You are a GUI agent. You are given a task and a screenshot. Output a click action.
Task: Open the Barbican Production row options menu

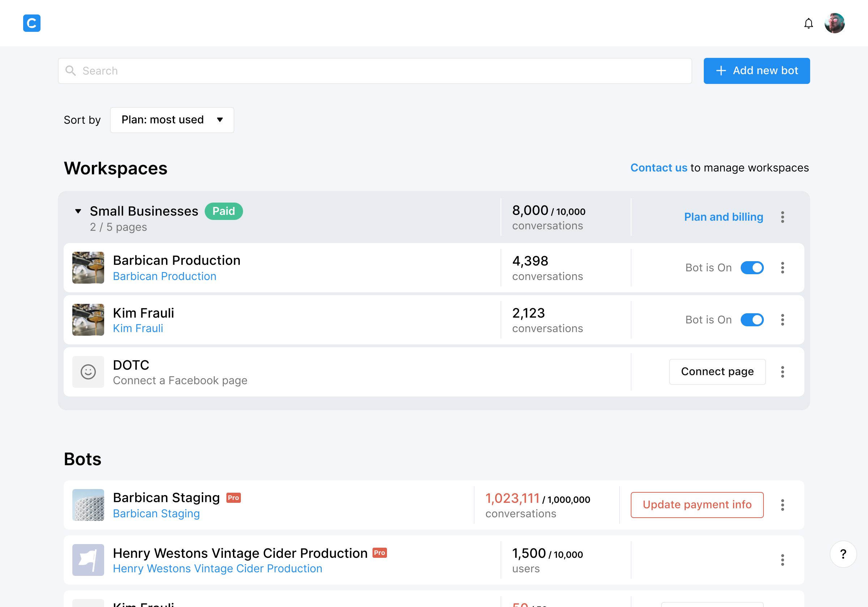(782, 268)
